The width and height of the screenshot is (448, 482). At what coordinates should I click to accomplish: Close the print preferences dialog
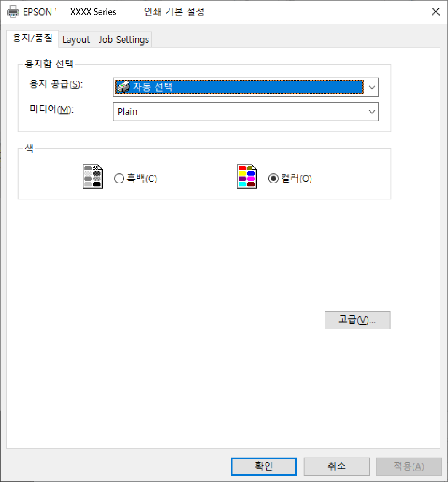pos(435,12)
